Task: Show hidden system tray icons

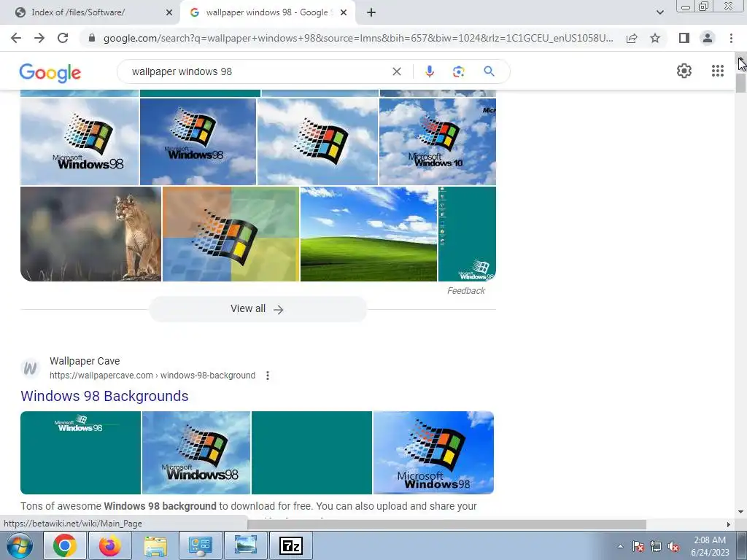Action: 620,546
